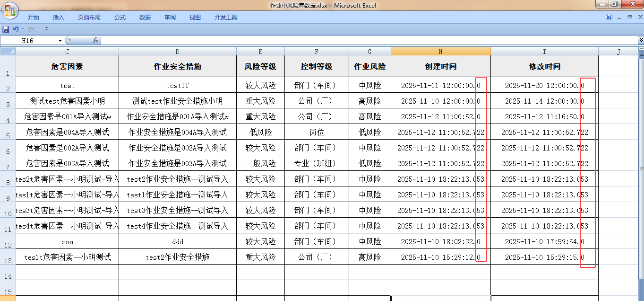The height and width of the screenshot is (301, 644).
Task: Select column H header
Action: pos(440,52)
